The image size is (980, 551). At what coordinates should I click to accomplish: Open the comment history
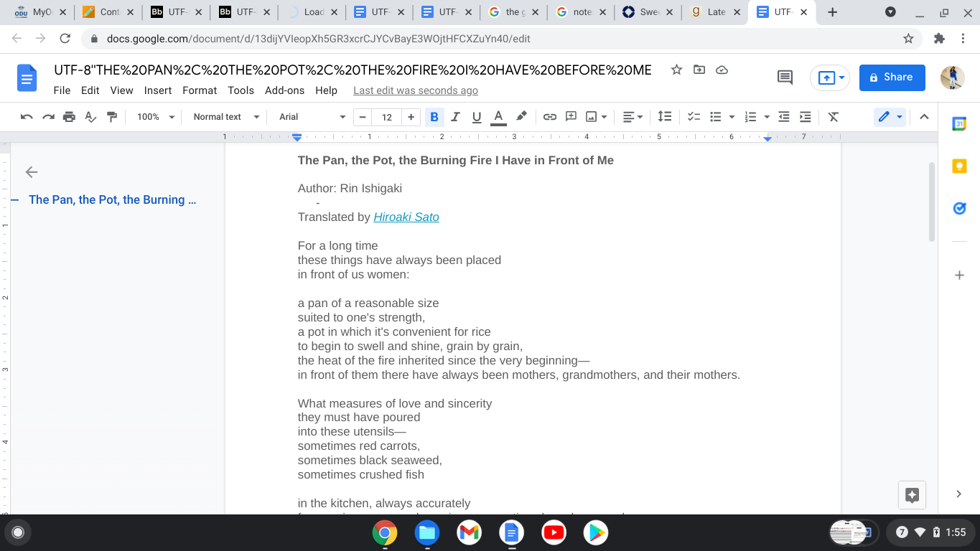pyautogui.click(x=785, y=77)
